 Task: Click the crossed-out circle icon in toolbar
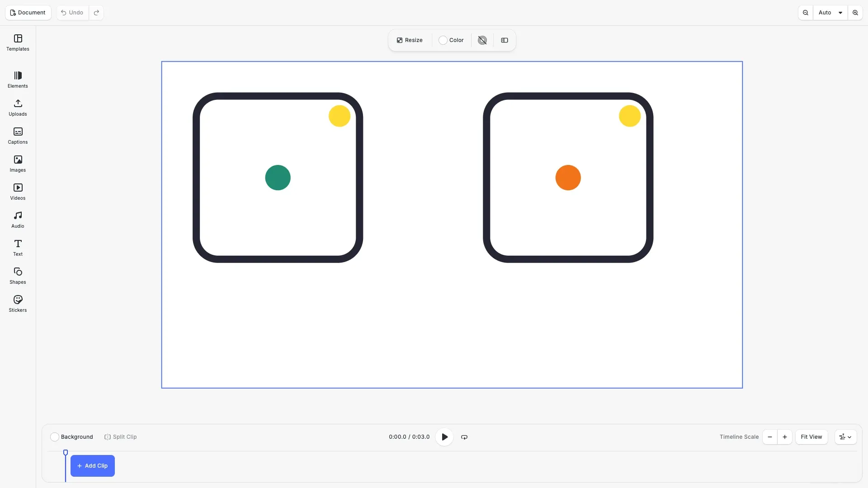coord(482,40)
